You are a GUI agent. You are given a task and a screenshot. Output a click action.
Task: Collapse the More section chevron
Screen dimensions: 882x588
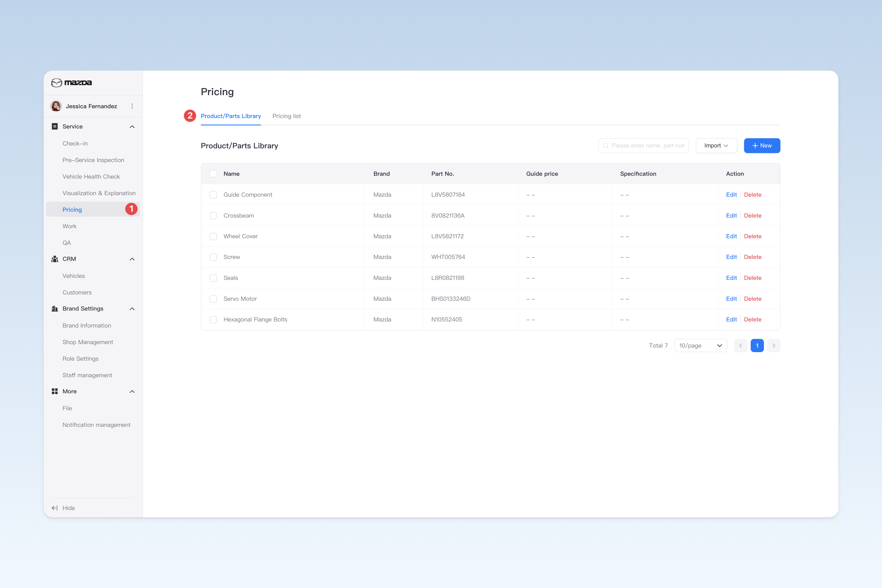[132, 392]
